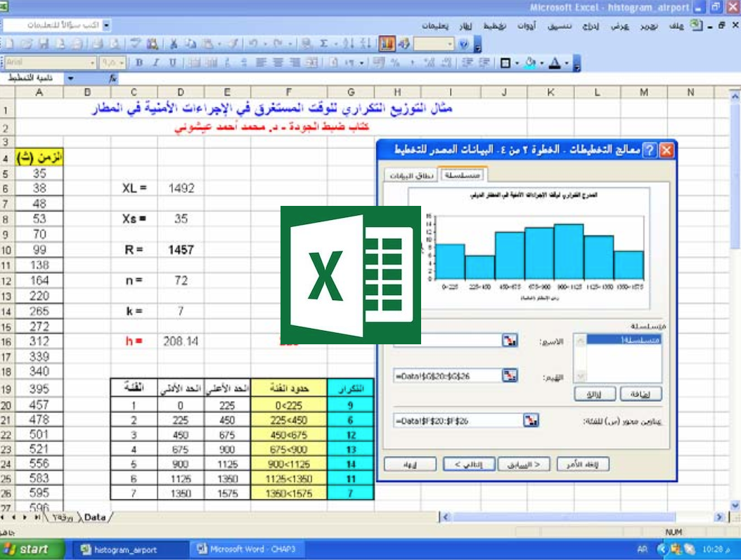Click the Chart Wizard toolbar icon
Image resolution: width=741 pixels, height=560 pixels.
coord(387,44)
